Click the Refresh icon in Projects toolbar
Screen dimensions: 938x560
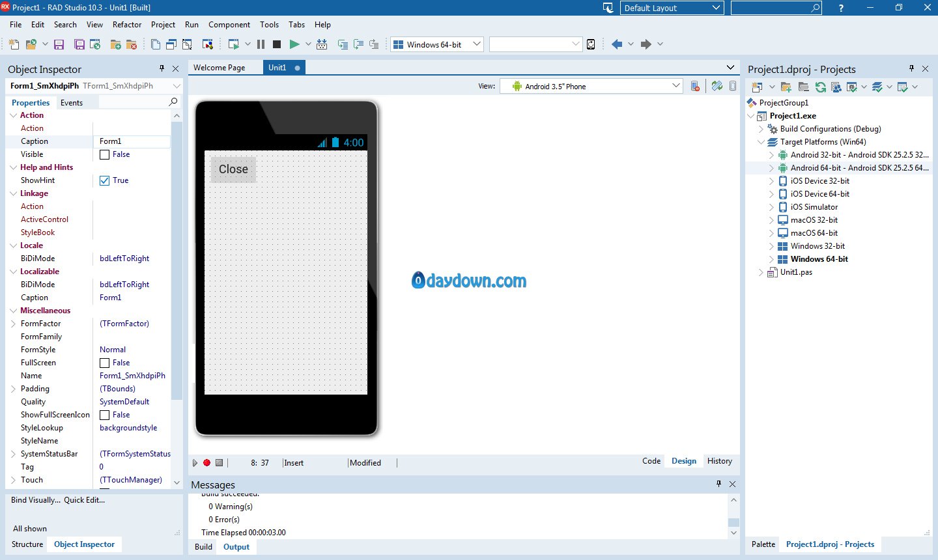821,87
